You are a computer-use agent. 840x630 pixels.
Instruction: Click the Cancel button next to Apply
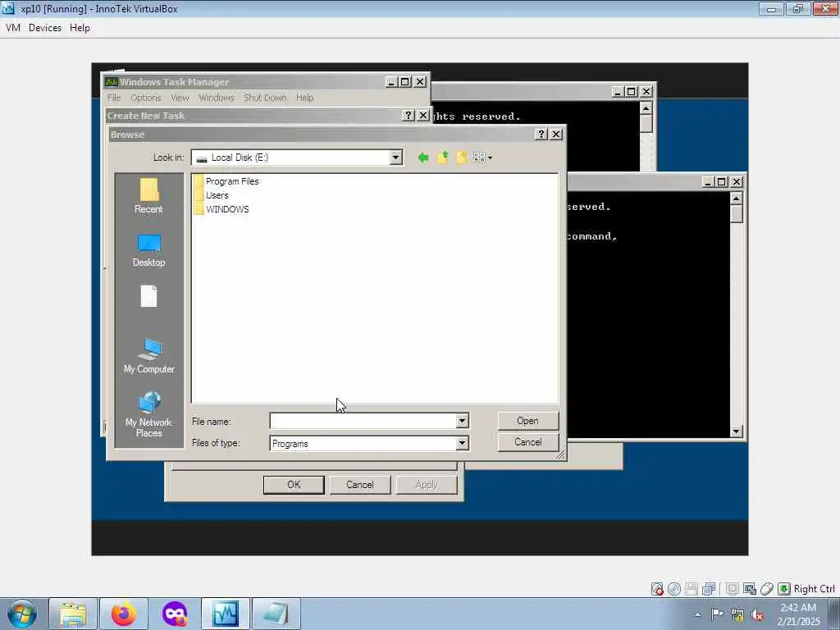360,485
